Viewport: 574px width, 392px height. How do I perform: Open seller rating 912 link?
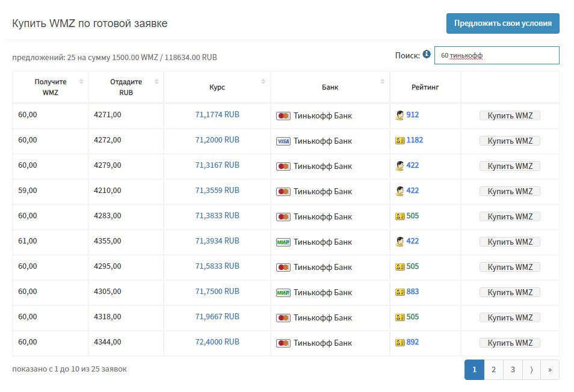point(413,115)
